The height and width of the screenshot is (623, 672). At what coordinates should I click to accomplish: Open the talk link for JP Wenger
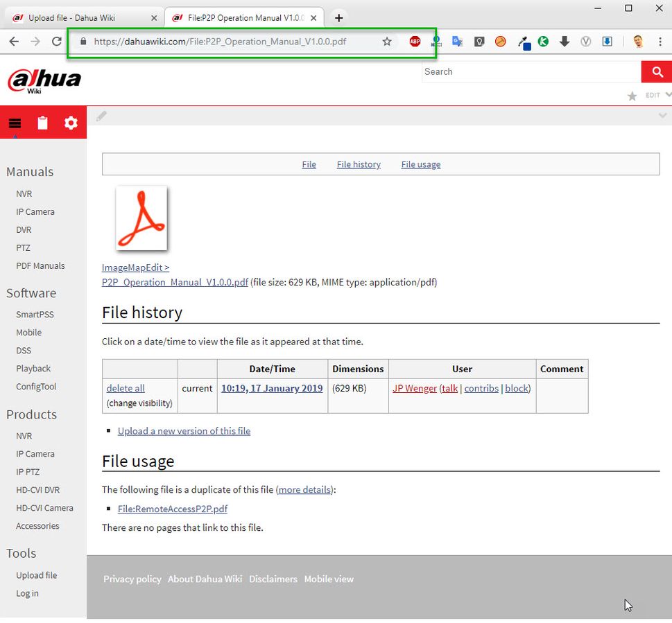tap(449, 388)
